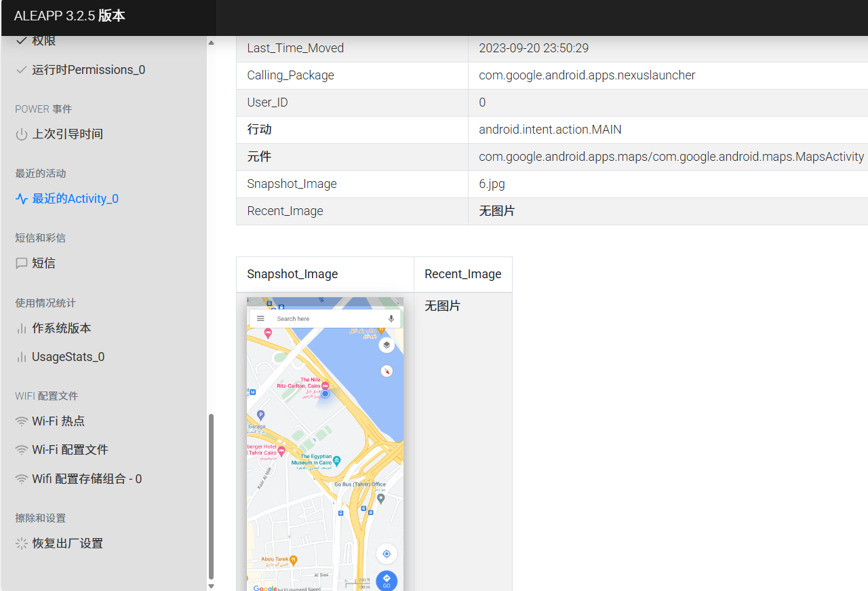This screenshot has width=868, height=591.
Task: Select the 6.jpg file name
Action: click(x=492, y=184)
